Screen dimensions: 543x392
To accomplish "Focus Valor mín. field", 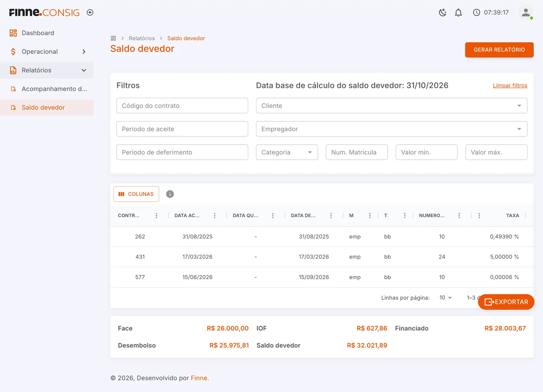I will [427, 152].
